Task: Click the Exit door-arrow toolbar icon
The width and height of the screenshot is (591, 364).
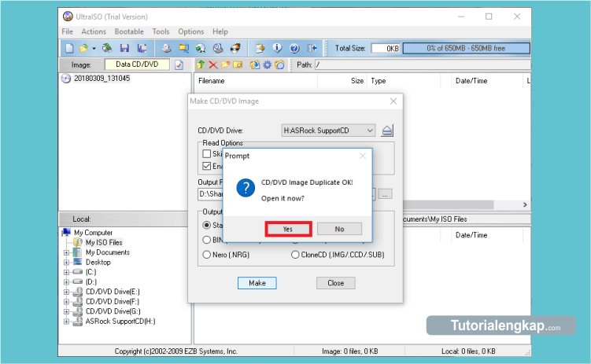Action: click(x=312, y=48)
